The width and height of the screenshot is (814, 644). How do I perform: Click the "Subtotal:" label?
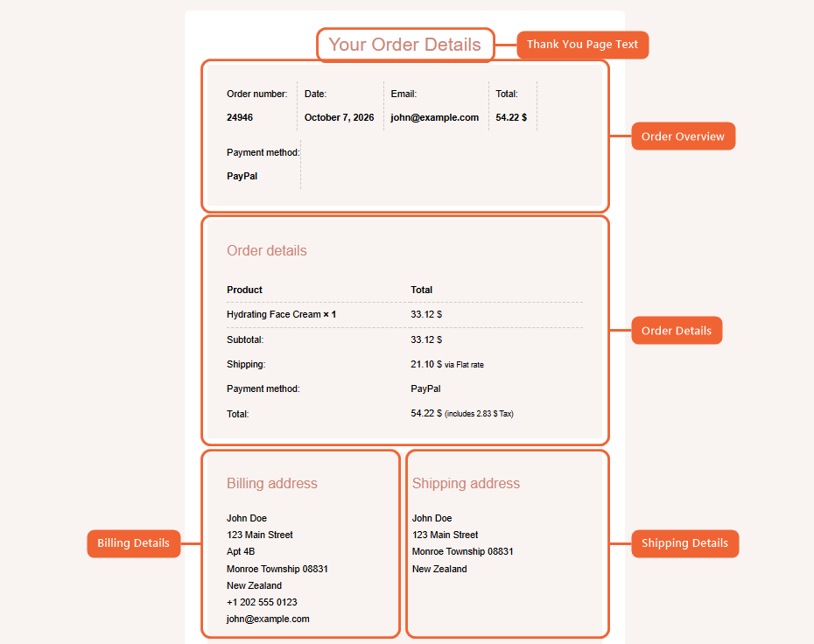pos(245,339)
